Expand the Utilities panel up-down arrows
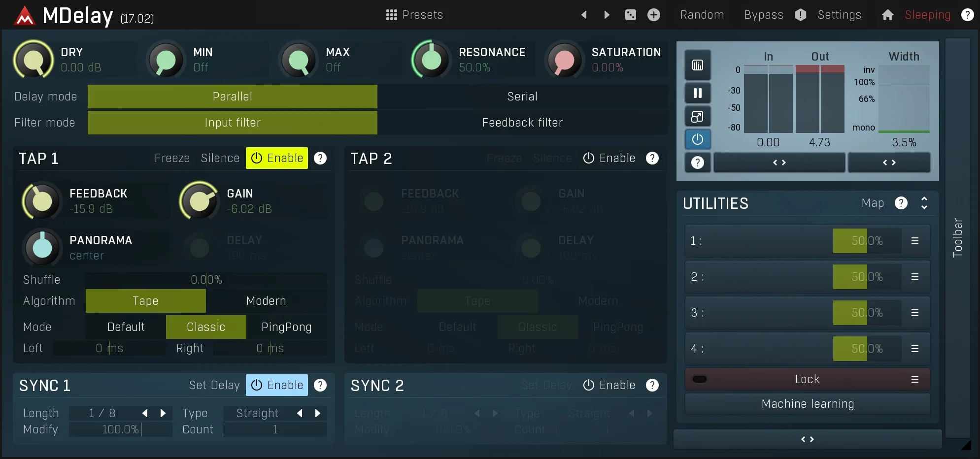This screenshot has width=980, height=459. pos(924,203)
